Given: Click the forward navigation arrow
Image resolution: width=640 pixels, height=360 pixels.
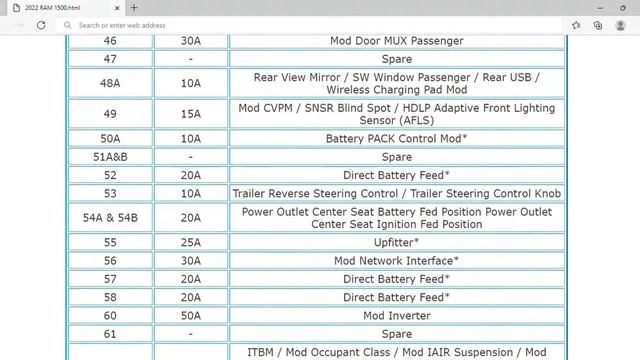Looking at the screenshot, I should click(20, 25).
